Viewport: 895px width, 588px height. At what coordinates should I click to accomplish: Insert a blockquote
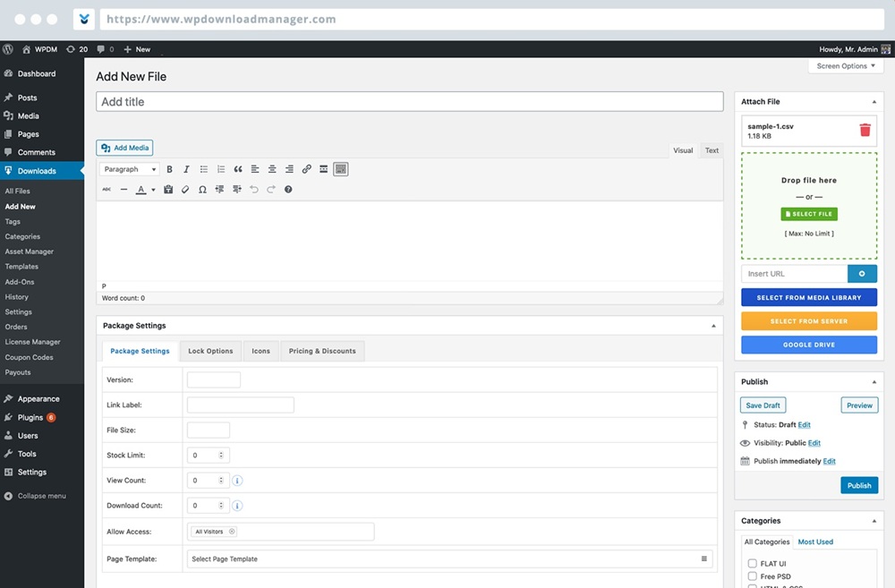click(238, 169)
